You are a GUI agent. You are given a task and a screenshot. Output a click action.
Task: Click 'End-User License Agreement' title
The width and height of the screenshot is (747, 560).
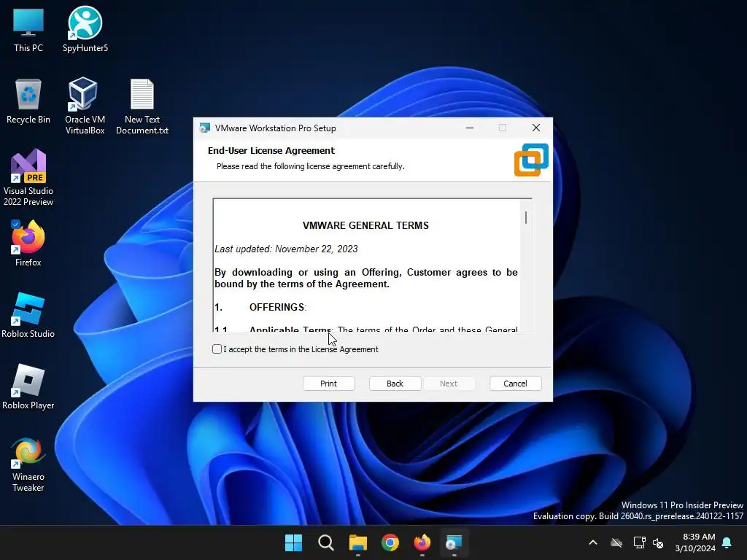tap(271, 150)
